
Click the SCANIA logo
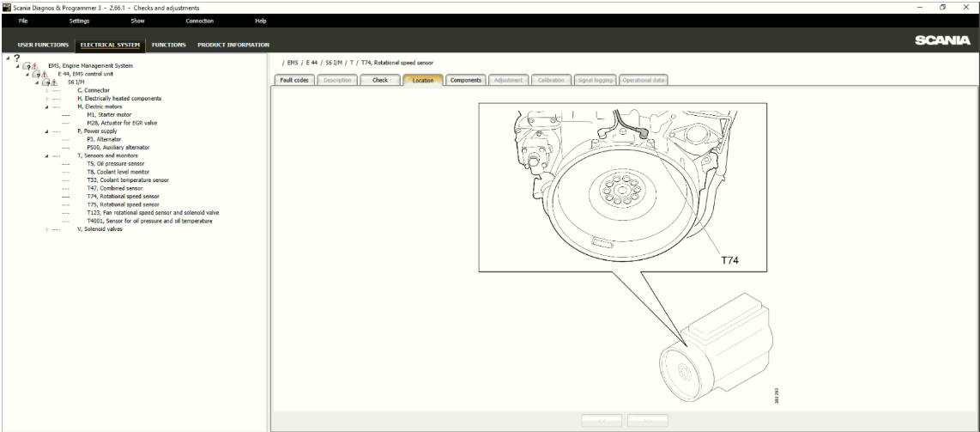pos(942,40)
